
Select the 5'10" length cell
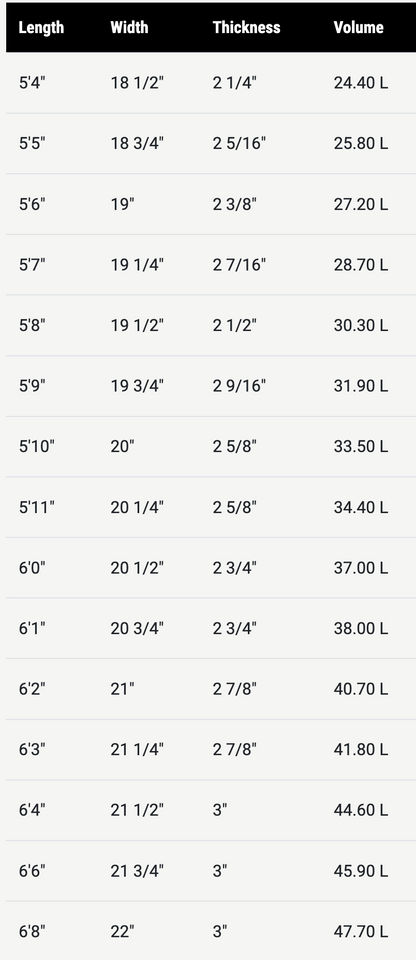[37, 446]
